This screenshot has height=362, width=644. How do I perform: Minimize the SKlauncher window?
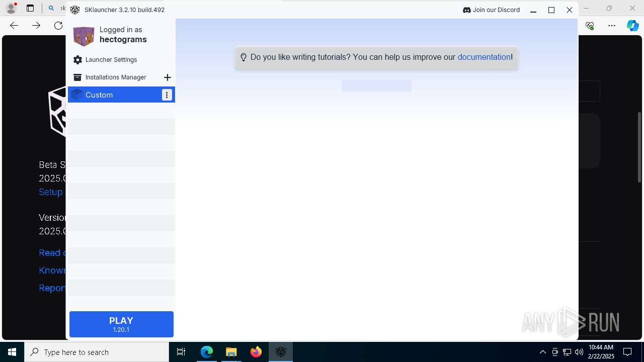pyautogui.click(x=533, y=10)
